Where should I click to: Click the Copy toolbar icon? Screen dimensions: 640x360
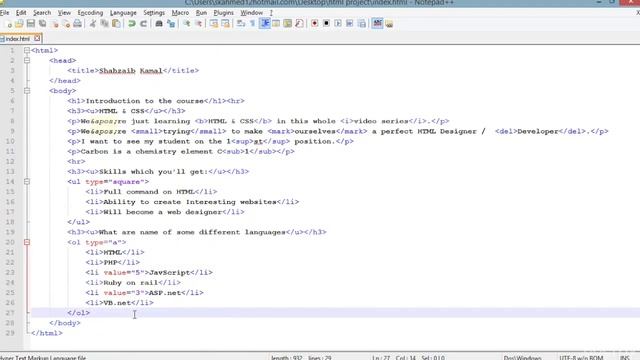104,24
